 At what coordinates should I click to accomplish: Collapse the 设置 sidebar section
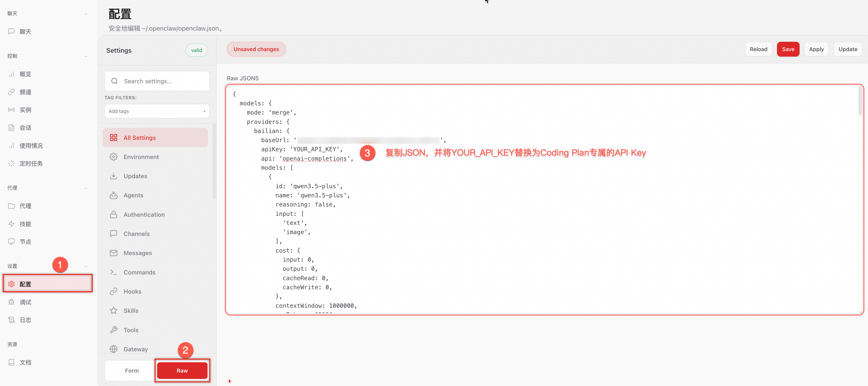[86, 266]
